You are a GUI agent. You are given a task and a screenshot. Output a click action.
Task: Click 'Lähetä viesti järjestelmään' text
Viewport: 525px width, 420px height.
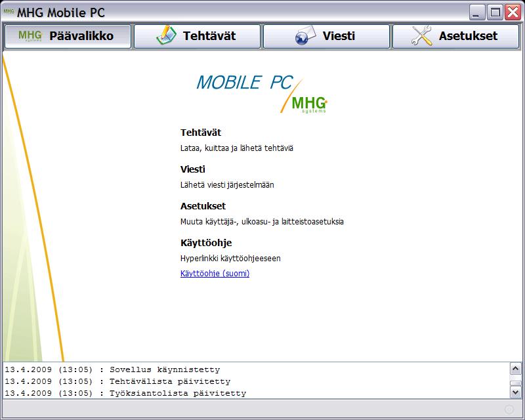pos(227,185)
